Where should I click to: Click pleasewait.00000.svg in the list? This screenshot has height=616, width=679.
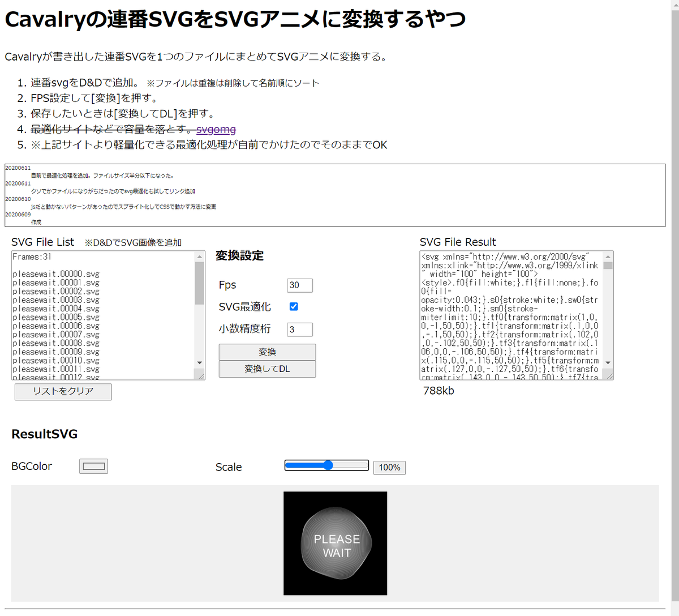[x=56, y=274]
